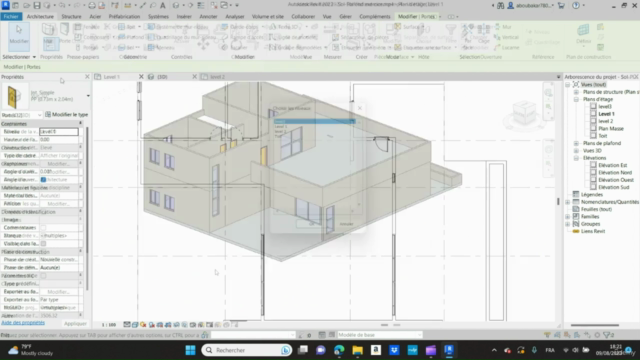This screenshot has height=360, width=640.
Task: Close the {3D} view tab
Action: point(194,77)
